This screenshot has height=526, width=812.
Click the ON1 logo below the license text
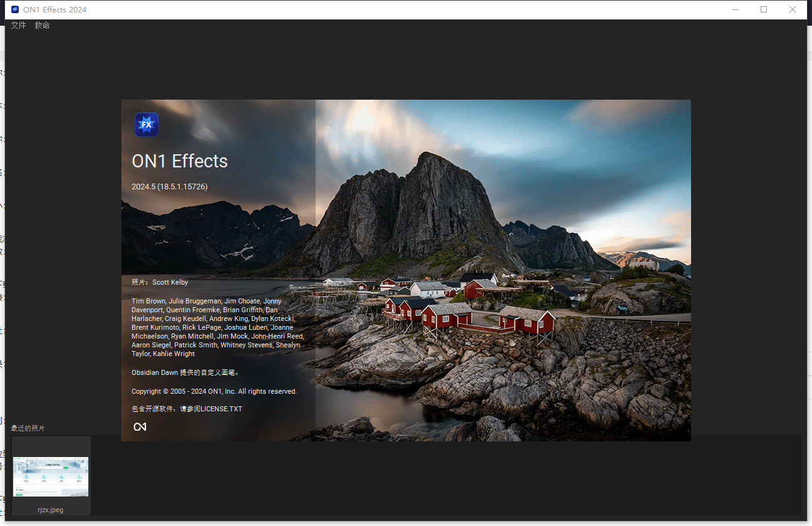coord(140,427)
